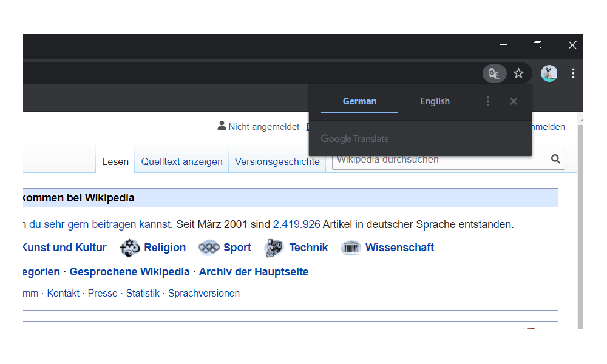This screenshot has height=364, width=607.
Task: Open the Quelltext anzeigen tab
Action: [x=181, y=161]
